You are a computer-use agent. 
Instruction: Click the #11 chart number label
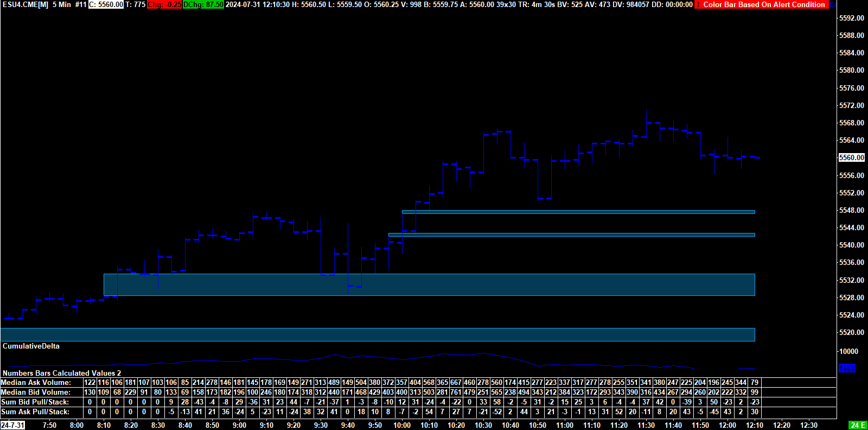point(81,4)
